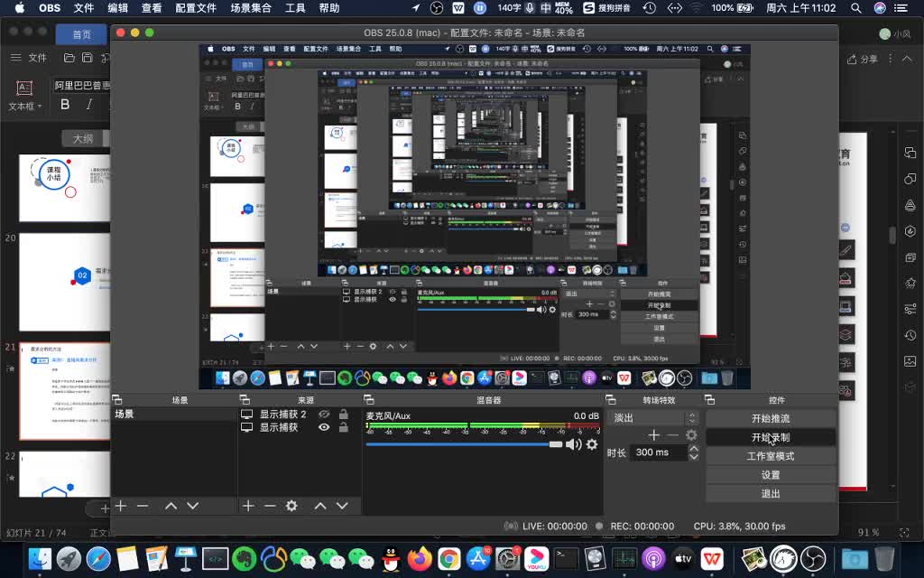Adjust the 麦克风/Aux volume slider
924x578 pixels.
tap(465, 444)
